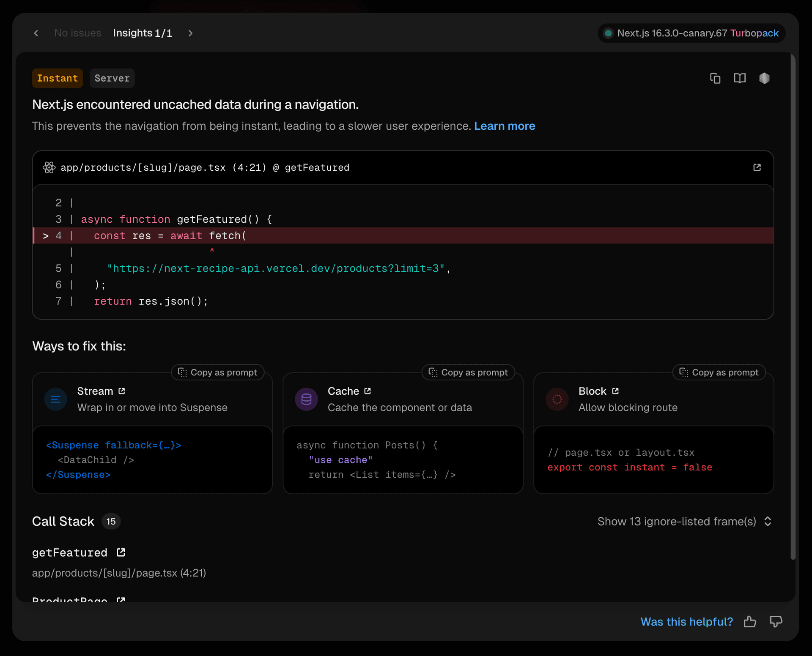812x656 pixels.
Task: Click the Was this helpful? text
Action: [x=687, y=621]
